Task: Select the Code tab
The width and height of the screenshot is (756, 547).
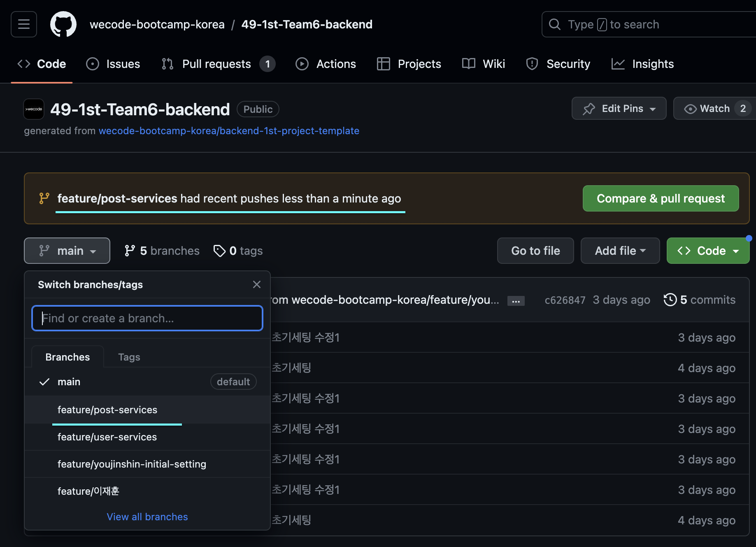Action: 42,64
